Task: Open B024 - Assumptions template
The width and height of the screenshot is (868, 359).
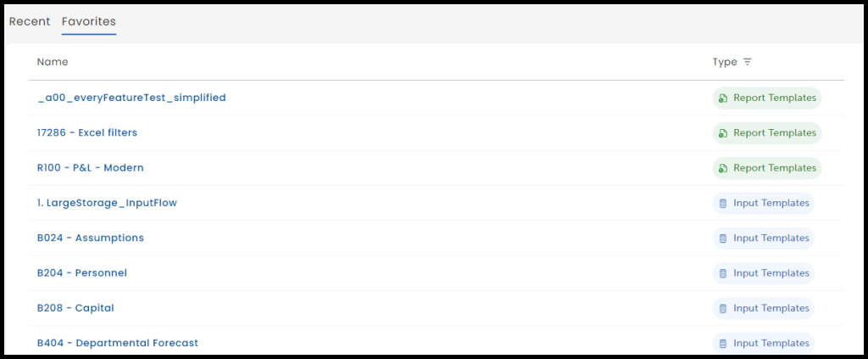Action: pos(91,238)
